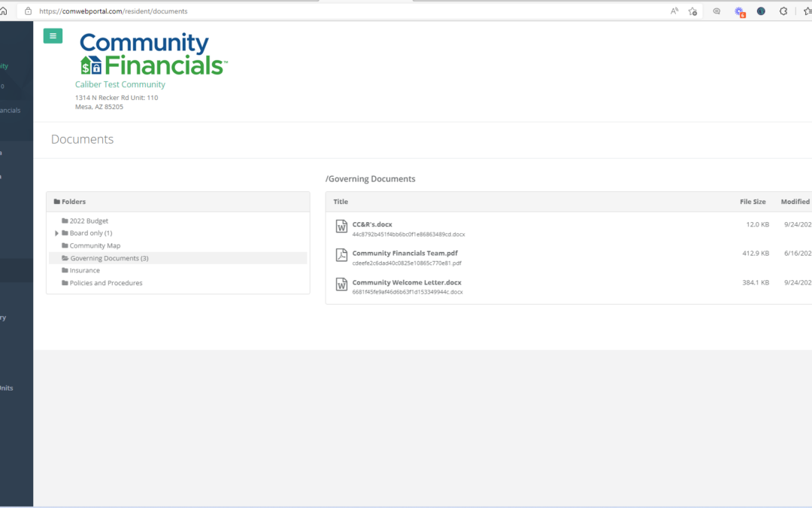The image size is (812, 508).
Task: Open the Community Welcome Letter.docx file
Action: pos(407,282)
